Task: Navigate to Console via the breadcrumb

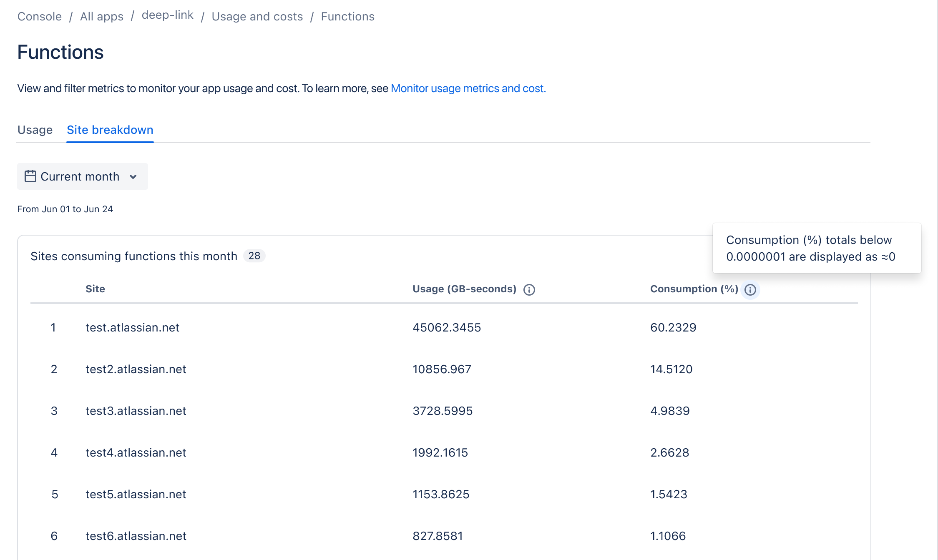Action: pyautogui.click(x=39, y=16)
